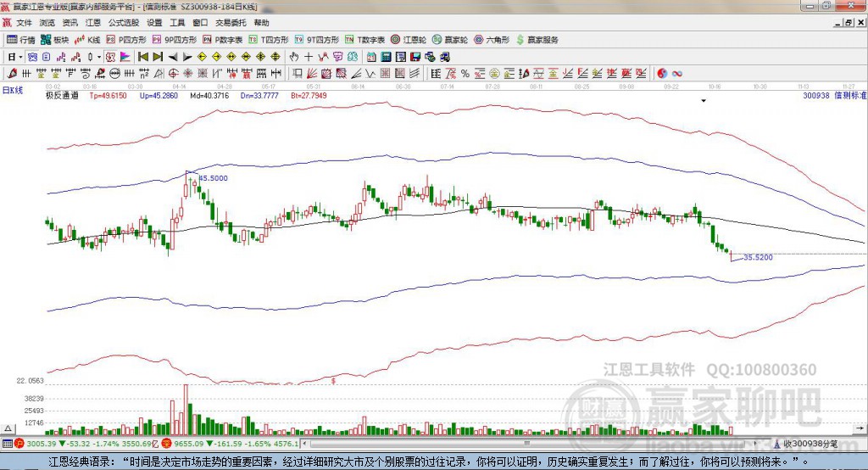Select the crosshair cursor tool
The height and width of the screenshot is (470, 868).
pyautogui.click(x=309, y=57)
